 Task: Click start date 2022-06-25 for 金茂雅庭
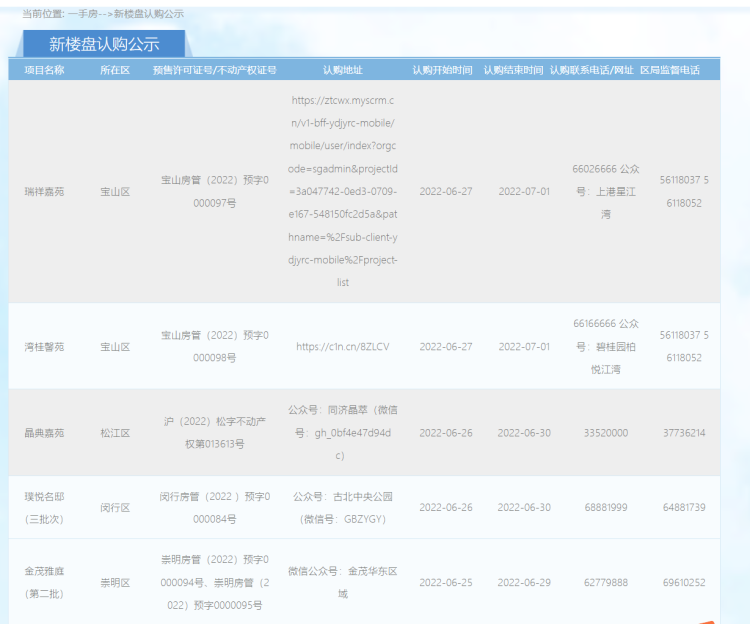point(446,582)
